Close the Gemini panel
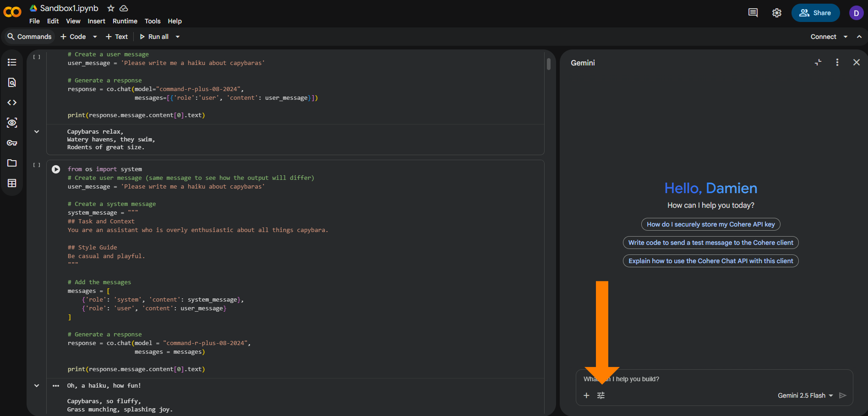868x416 pixels. coord(856,62)
